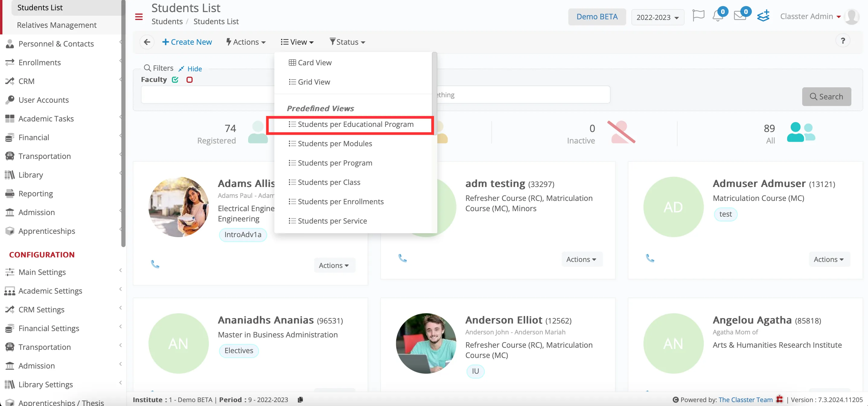Toggle the hamburger sidebar menu icon
868x406 pixels.
tap(139, 17)
